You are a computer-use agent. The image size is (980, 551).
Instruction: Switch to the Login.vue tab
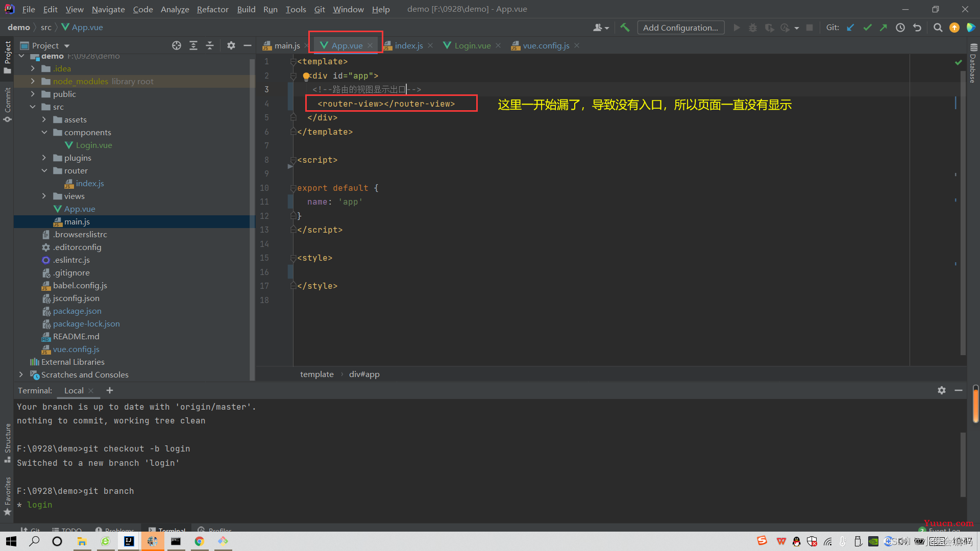click(x=472, y=45)
